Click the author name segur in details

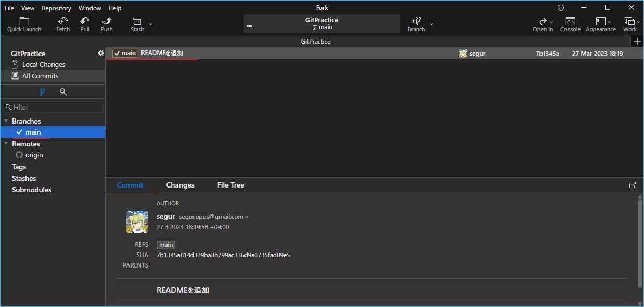point(165,216)
